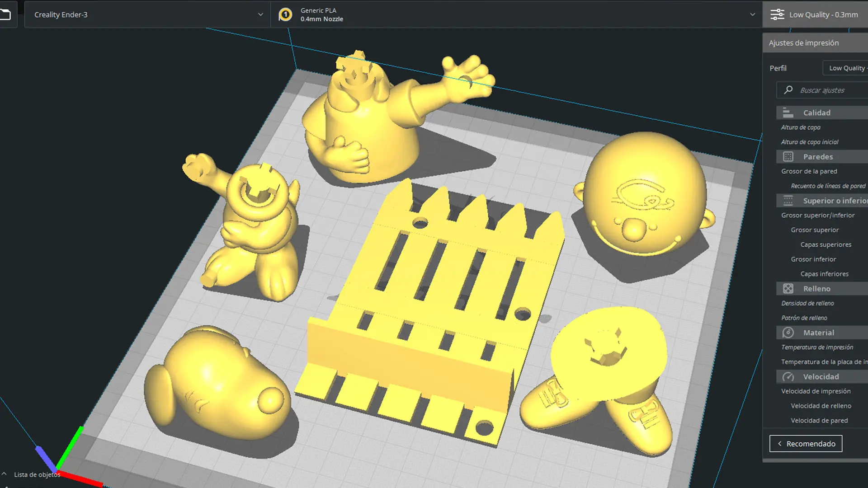Open the Creality Ender-3 printer dropdown

(x=147, y=14)
